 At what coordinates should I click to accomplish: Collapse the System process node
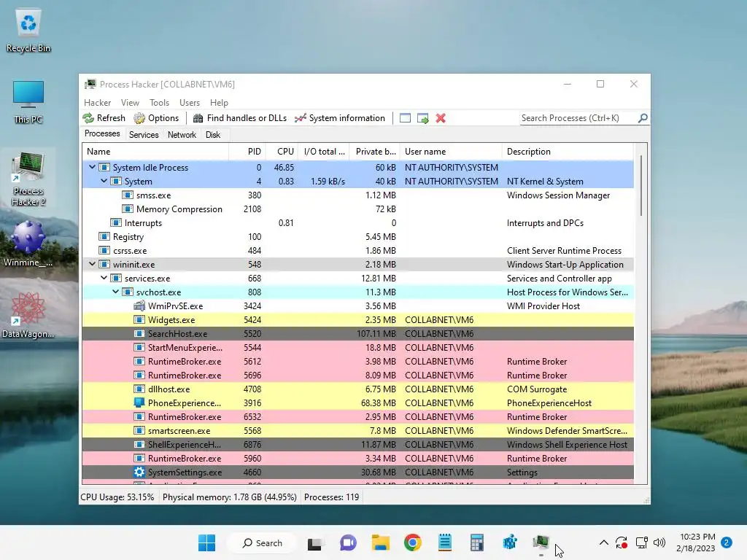tap(104, 181)
